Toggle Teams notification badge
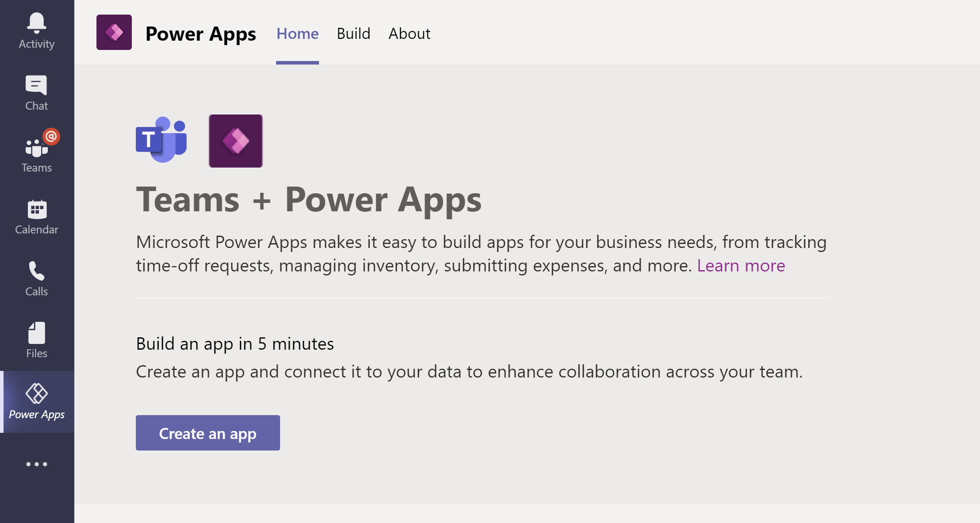This screenshot has width=980, height=523. point(51,137)
